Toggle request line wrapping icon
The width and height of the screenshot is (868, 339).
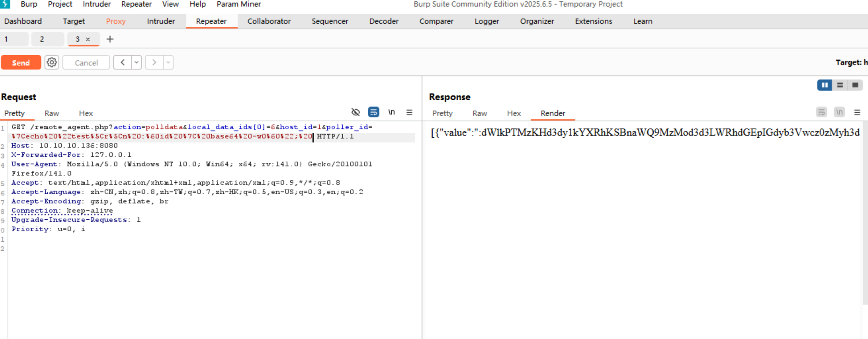(x=374, y=112)
